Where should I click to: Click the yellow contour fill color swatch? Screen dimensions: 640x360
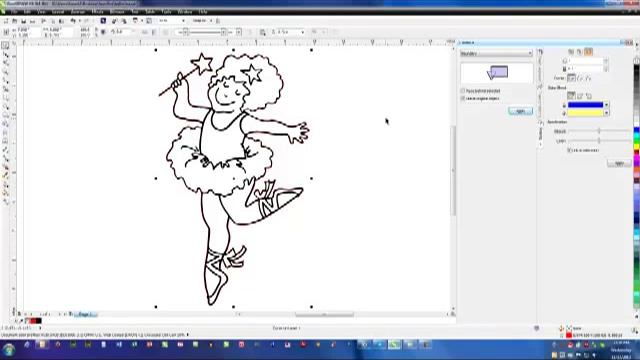[x=585, y=113]
